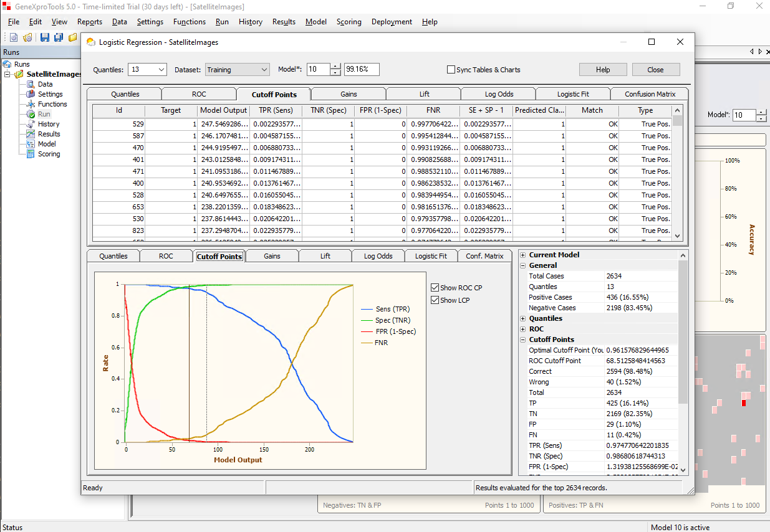The width and height of the screenshot is (770, 532).
Task: Open the Results chart icon
Action: [x=31, y=134]
